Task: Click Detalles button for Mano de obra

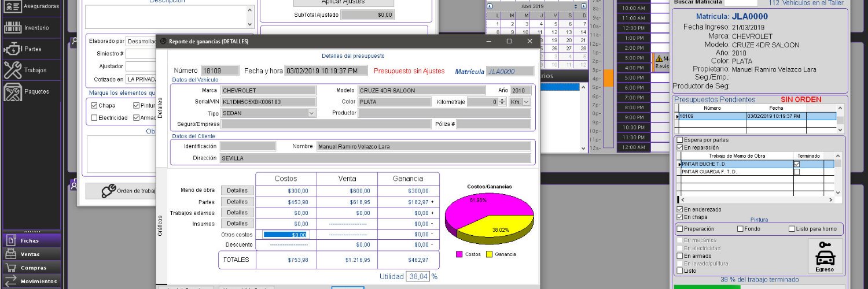Action: coord(237,191)
